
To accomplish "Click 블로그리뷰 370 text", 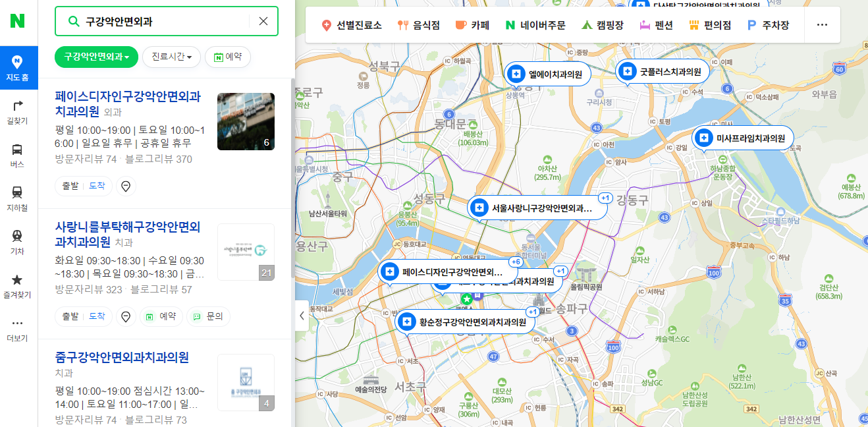I will coord(158,159).
